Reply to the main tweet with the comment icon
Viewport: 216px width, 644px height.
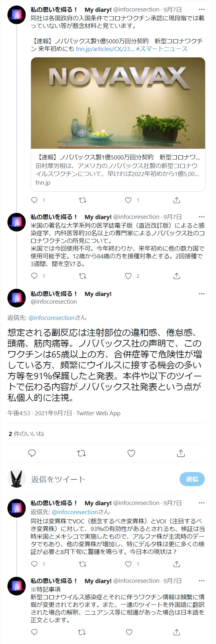[32, 453]
